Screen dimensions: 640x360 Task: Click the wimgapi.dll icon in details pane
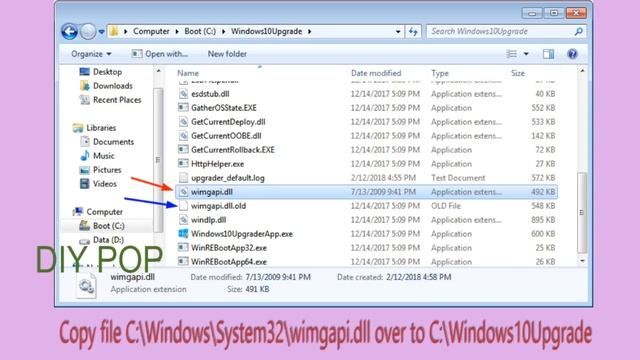tap(87, 286)
